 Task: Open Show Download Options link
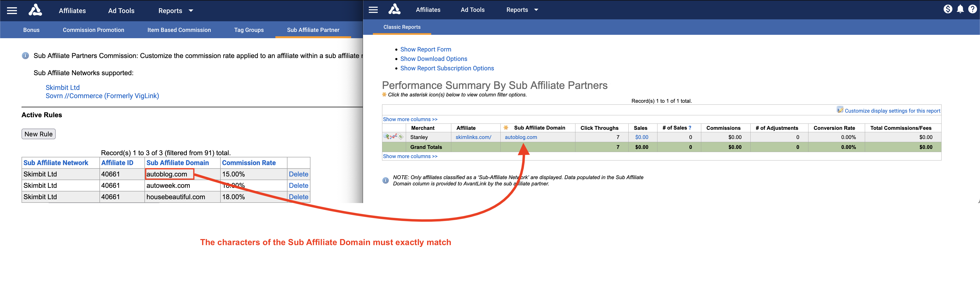click(433, 59)
